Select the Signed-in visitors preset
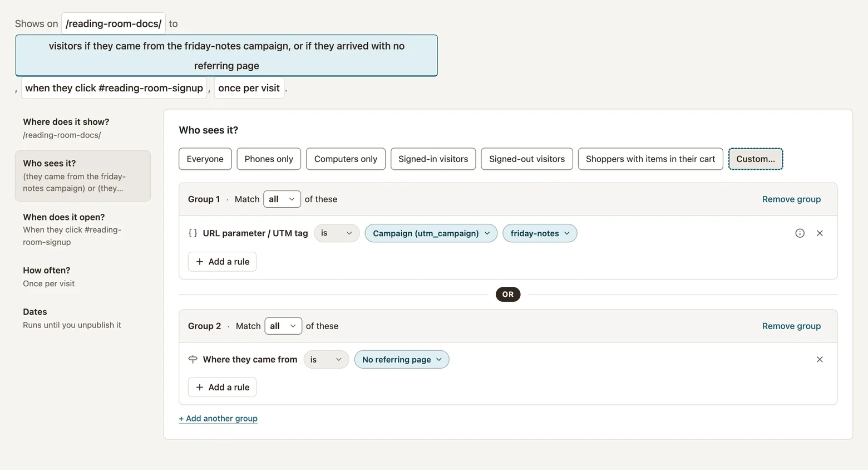 [x=433, y=159]
